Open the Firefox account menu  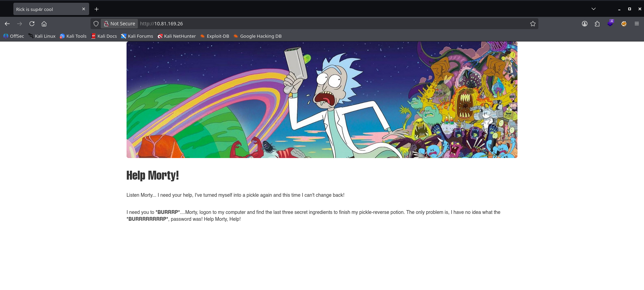click(x=585, y=24)
